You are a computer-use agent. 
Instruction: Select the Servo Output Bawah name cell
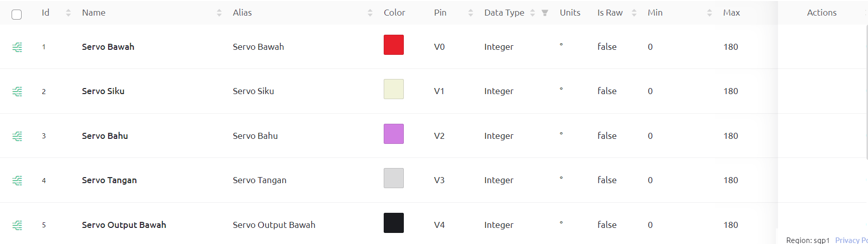point(124,225)
